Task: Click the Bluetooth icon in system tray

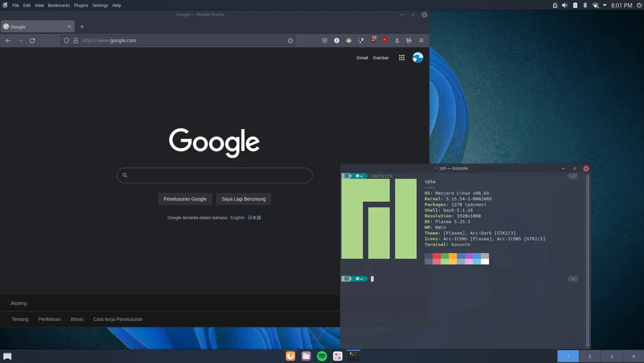Action: click(584, 5)
